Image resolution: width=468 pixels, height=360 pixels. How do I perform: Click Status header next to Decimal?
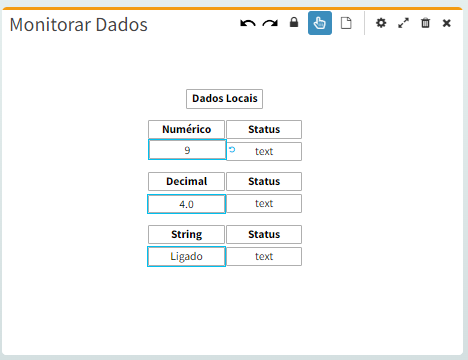264,181
